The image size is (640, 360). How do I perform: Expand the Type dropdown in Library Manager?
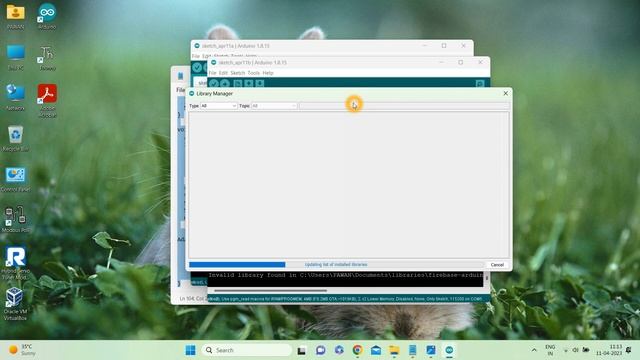[218, 106]
